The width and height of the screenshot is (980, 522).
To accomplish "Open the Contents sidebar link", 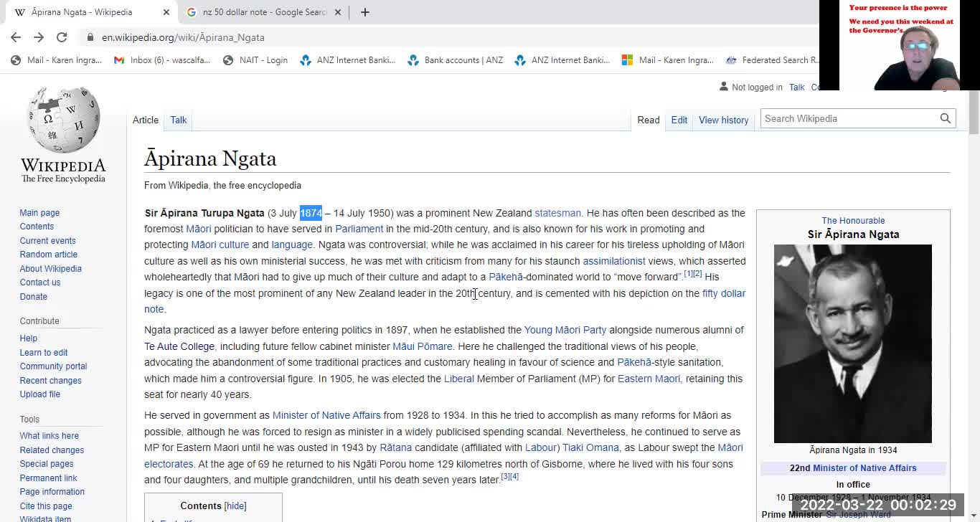I will click(x=37, y=227).
